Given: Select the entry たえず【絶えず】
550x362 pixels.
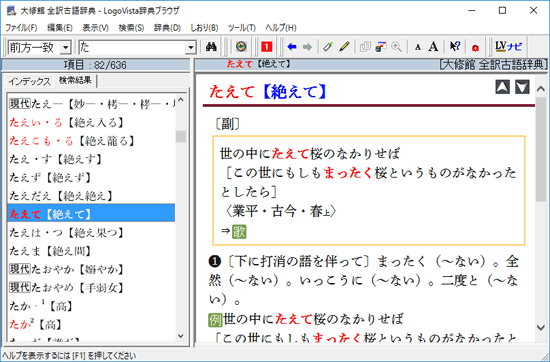Looking at the screenshot, I should pos(91,177).
